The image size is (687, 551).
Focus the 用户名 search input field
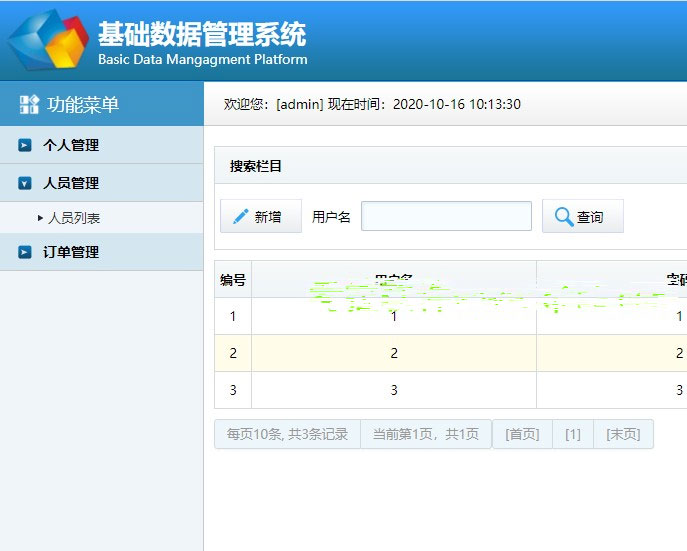(446, 216)
